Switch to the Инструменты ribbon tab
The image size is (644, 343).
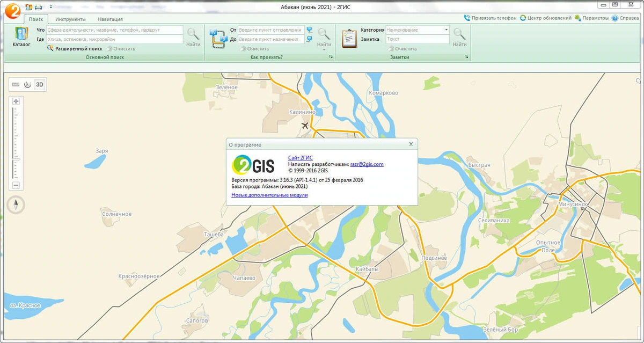pyautogui.click(x=70, y=19)
